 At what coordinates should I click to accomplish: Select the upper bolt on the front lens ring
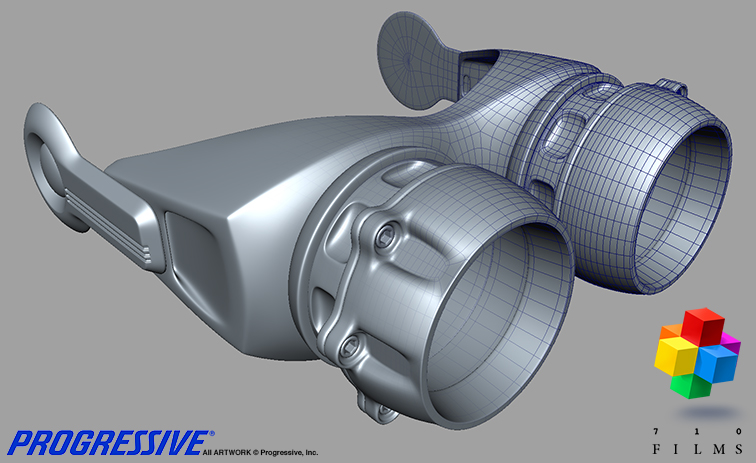[x=384, y=236]
